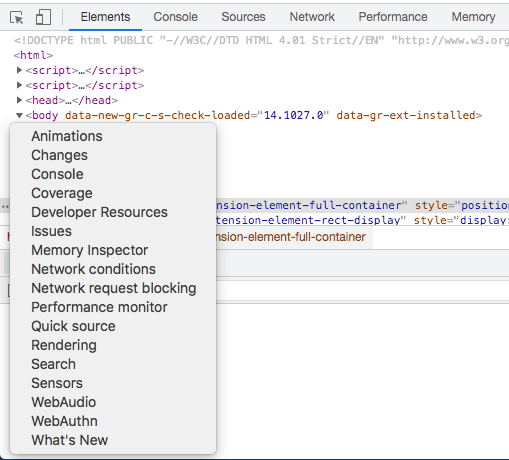Activate the inspect element picker icon
509x460 pixels.
pyautogui.click(x=17, y=17)
